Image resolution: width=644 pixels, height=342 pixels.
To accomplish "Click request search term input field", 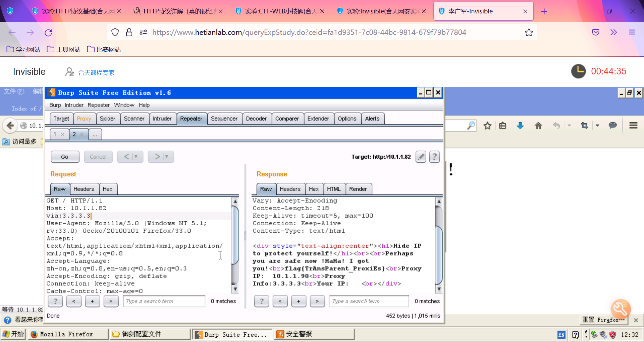I will point(164,301).
